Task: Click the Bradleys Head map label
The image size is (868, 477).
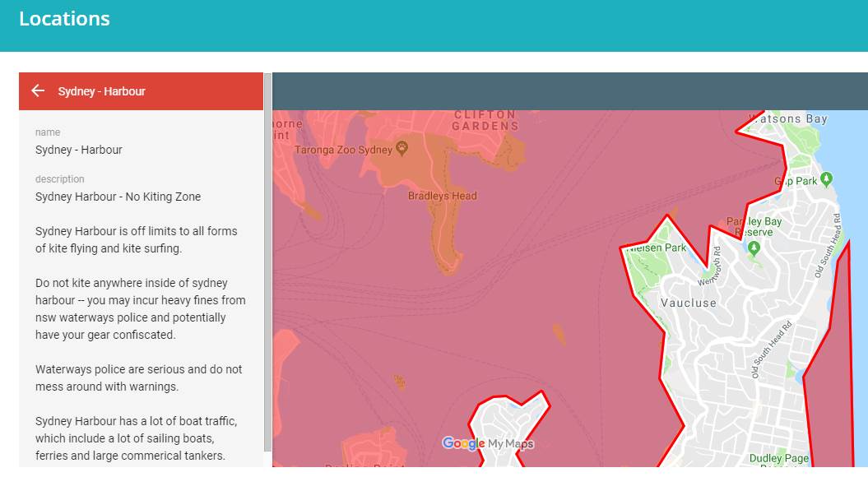Action: coord(442,196)
